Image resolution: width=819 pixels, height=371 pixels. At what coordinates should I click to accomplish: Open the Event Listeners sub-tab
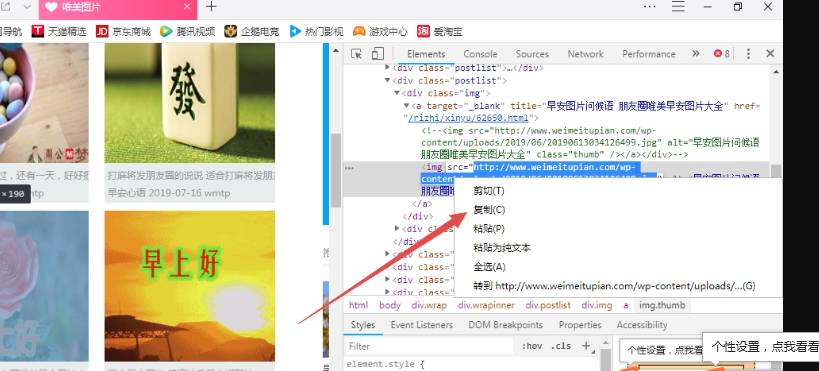(422, 324)
